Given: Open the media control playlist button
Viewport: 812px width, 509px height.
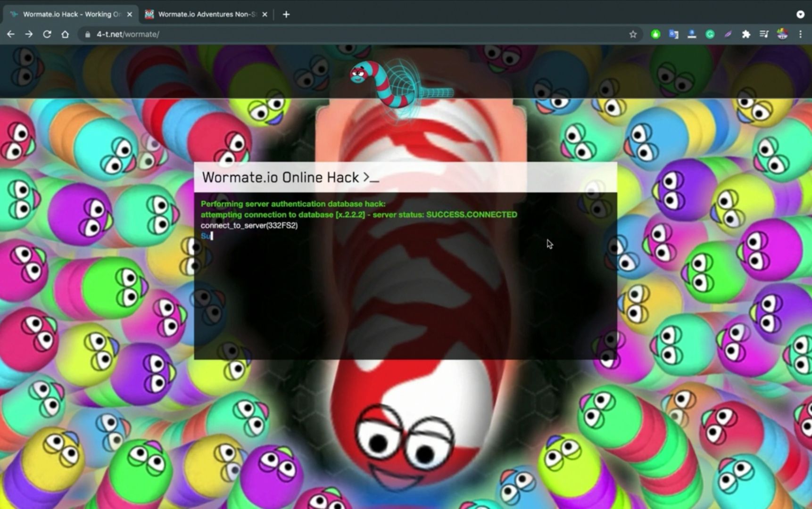Looking at the screenshot, I should click(x=764, y=34).
